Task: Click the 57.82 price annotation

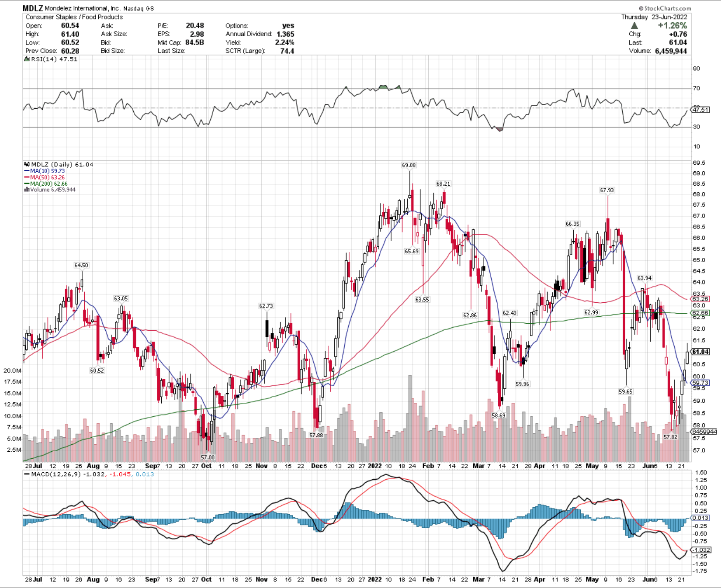Action: (670, 437)
